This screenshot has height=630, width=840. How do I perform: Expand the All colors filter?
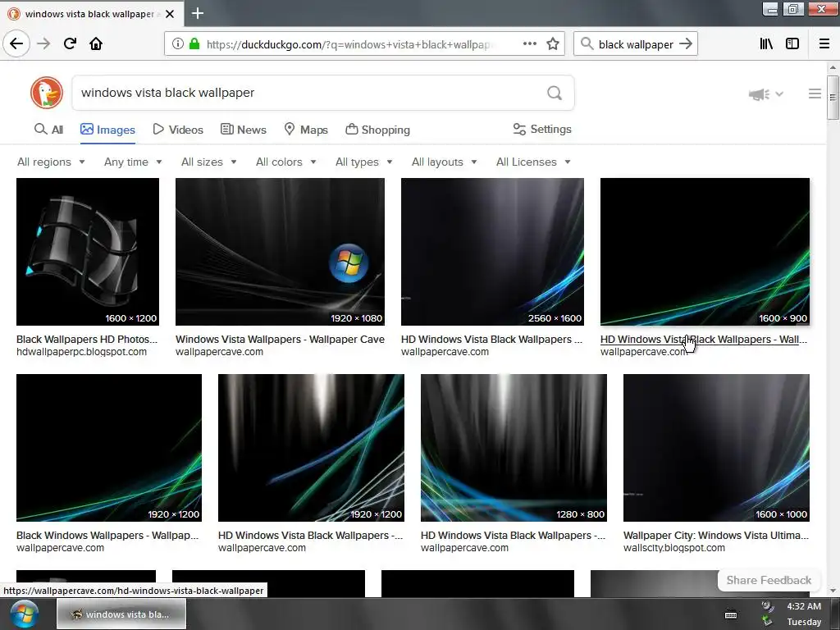click(x=285, y=162)
